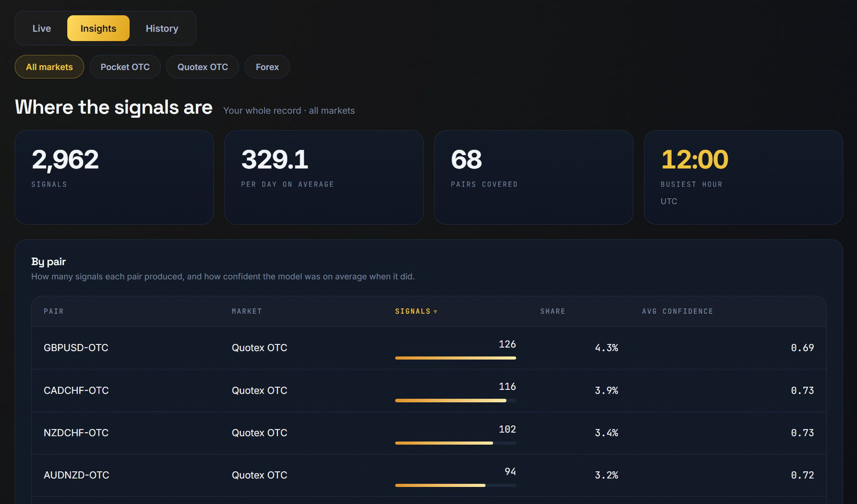Viewport: 857px width, 504px height.
Task: Filter by All markets
Action: pyautogui.click(x=49, y=67)
